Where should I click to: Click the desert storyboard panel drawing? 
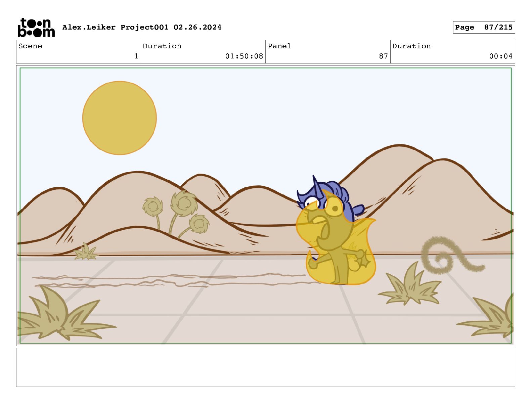(x=266, y=205)
